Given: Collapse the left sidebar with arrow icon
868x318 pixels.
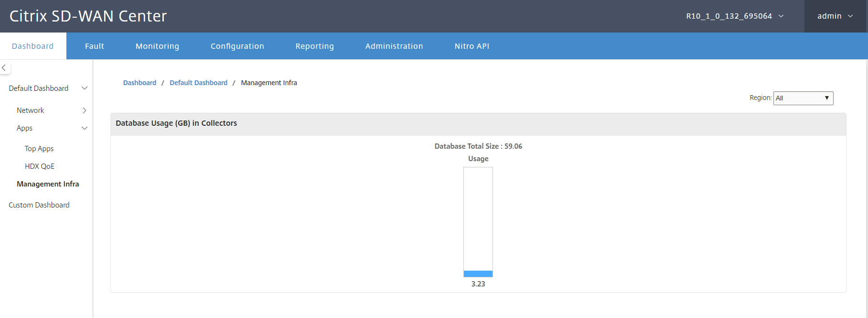Looking at the screenshot, I should click(4, 68).
